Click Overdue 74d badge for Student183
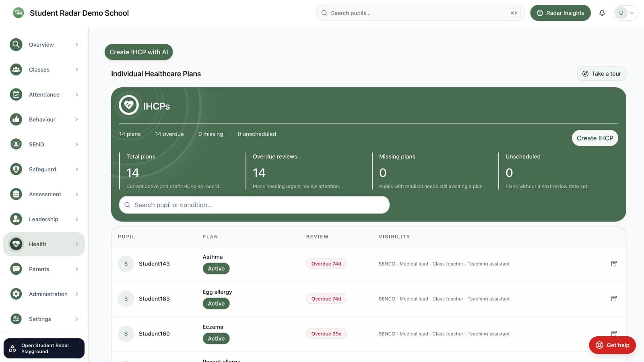The width and height of the screenshot is (644, 362). 326,299
